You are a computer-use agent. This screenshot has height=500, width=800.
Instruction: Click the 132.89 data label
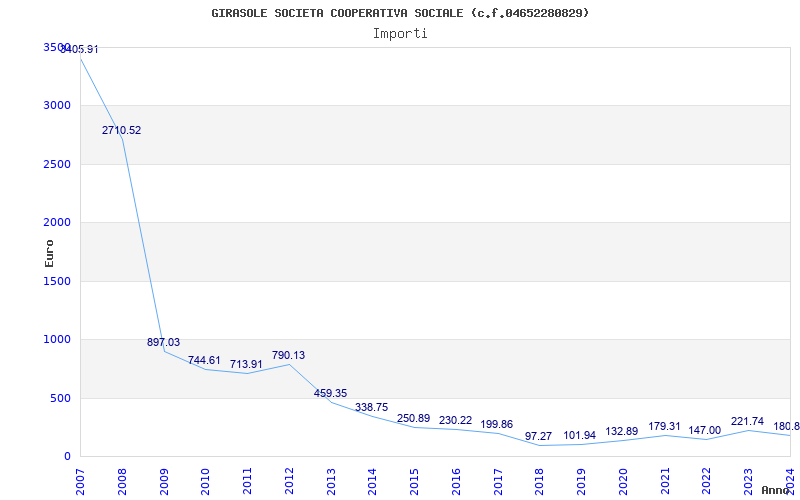point(621,432)
